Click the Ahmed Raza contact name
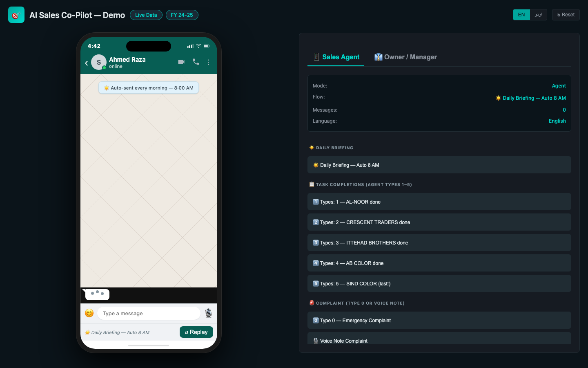This screenshot has height=368, width=588. (127, 60)
